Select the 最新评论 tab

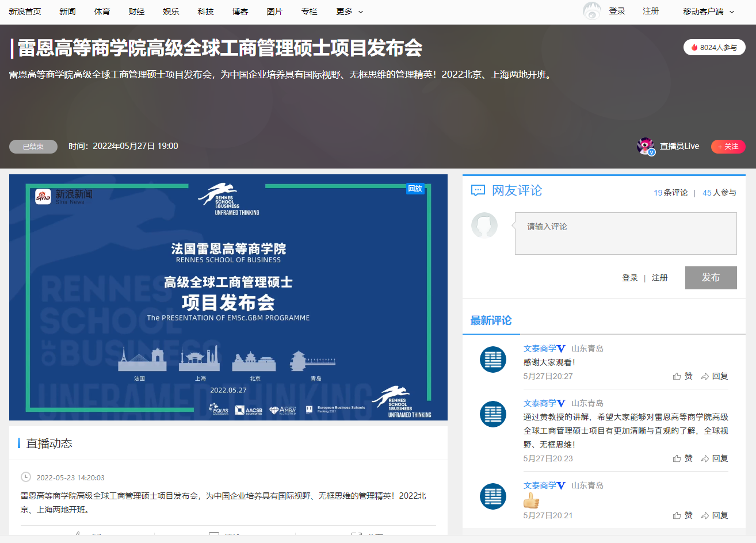[491, 320]
